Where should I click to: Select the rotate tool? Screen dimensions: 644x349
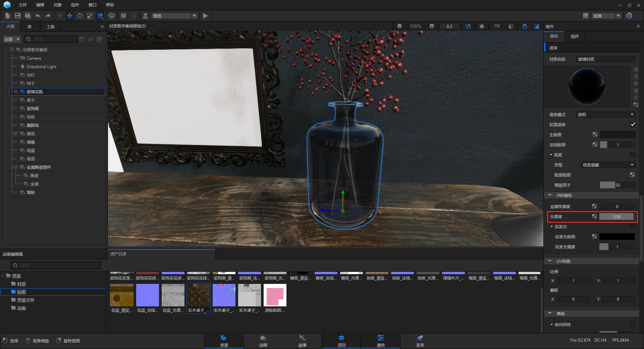pos(80,16)
